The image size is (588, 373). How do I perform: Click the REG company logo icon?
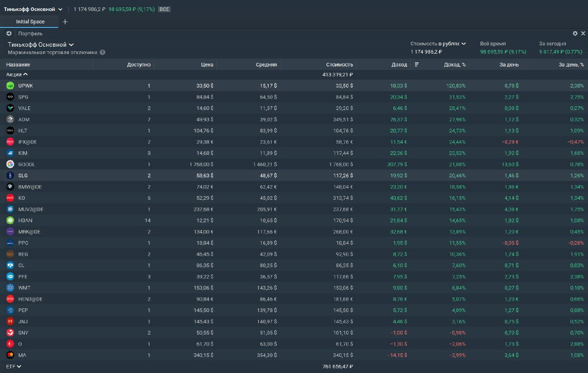coord(10,254)
